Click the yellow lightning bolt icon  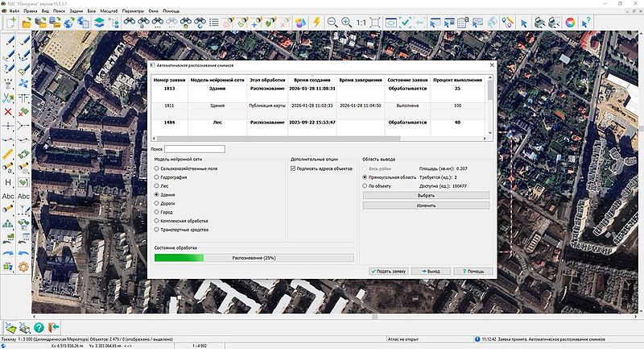click(316, 23)
